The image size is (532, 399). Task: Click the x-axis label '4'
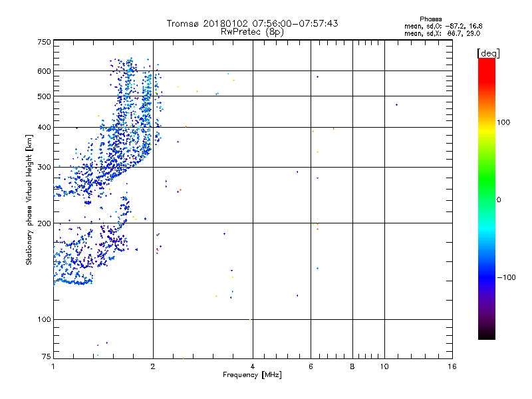coord(253,366)
